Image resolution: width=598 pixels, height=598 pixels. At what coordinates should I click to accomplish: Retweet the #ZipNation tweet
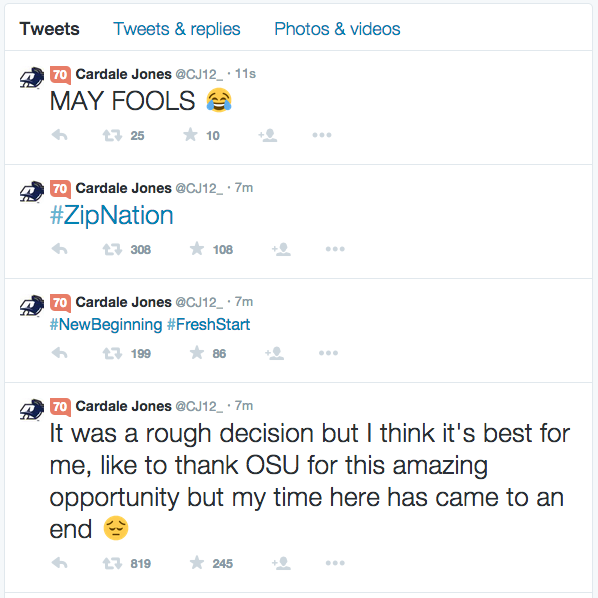[112, 249]
